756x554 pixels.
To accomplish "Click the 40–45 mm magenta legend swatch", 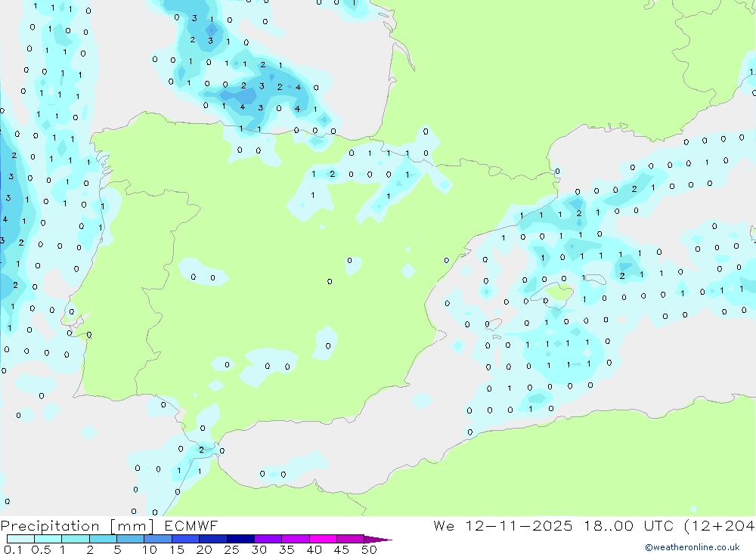I will 323,539.
